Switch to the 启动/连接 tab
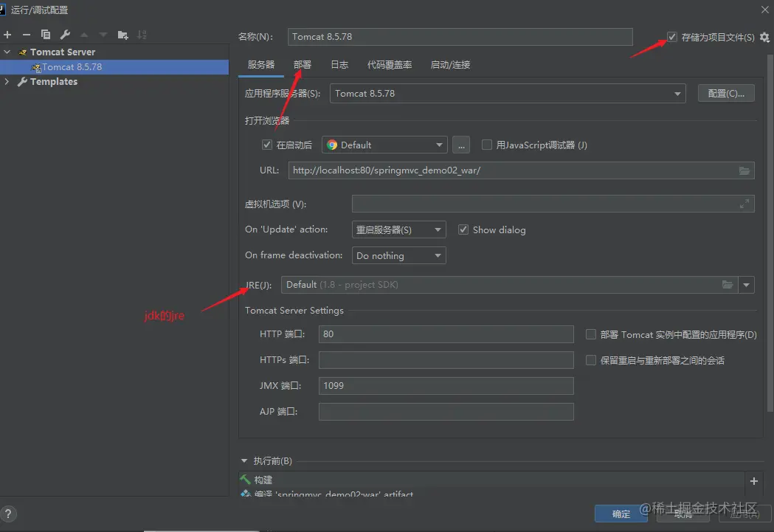The image size is (774, 532). [x=450, y=65]
